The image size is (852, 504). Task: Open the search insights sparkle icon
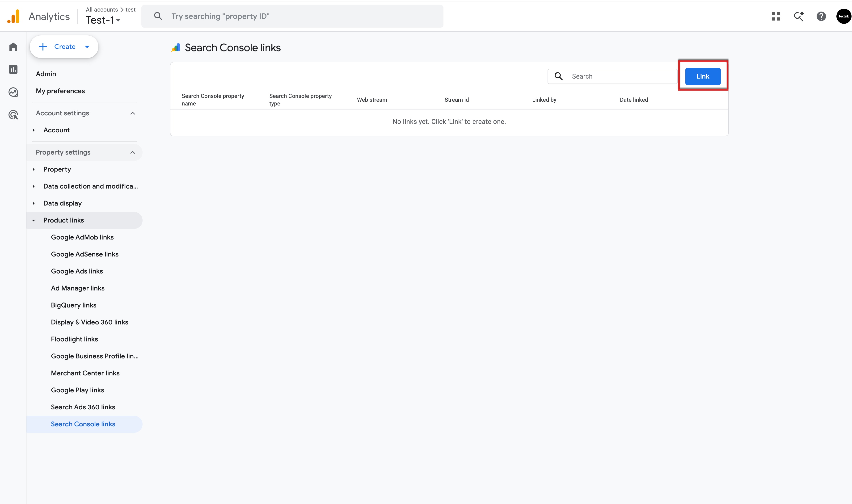[x=799, y=16]
